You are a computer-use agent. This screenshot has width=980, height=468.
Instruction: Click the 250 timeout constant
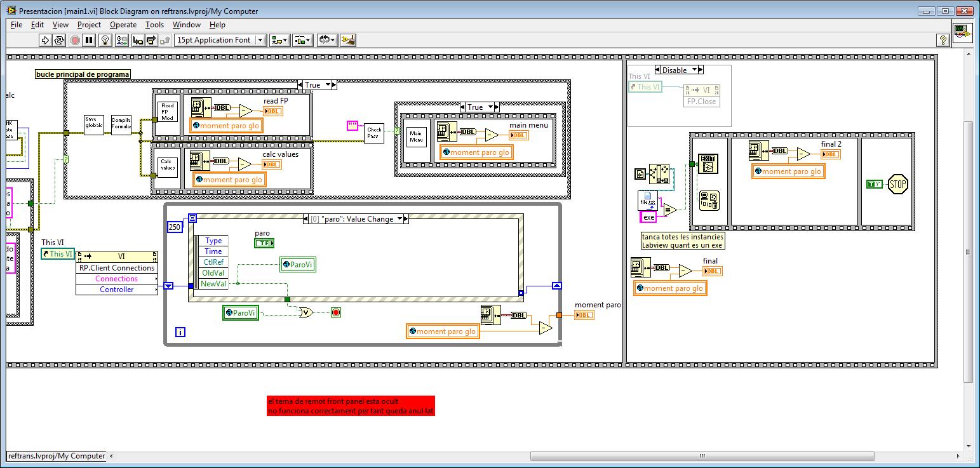(175, 227)
